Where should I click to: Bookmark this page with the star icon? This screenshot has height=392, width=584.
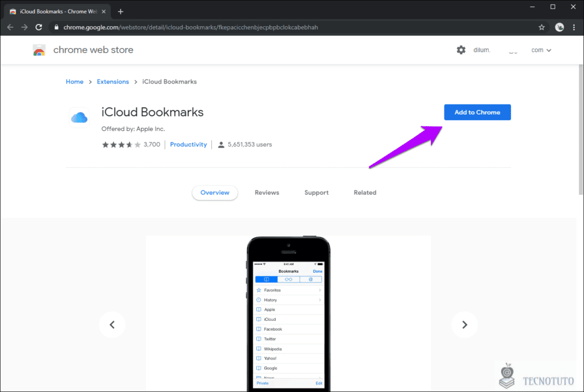click(541, 27)
